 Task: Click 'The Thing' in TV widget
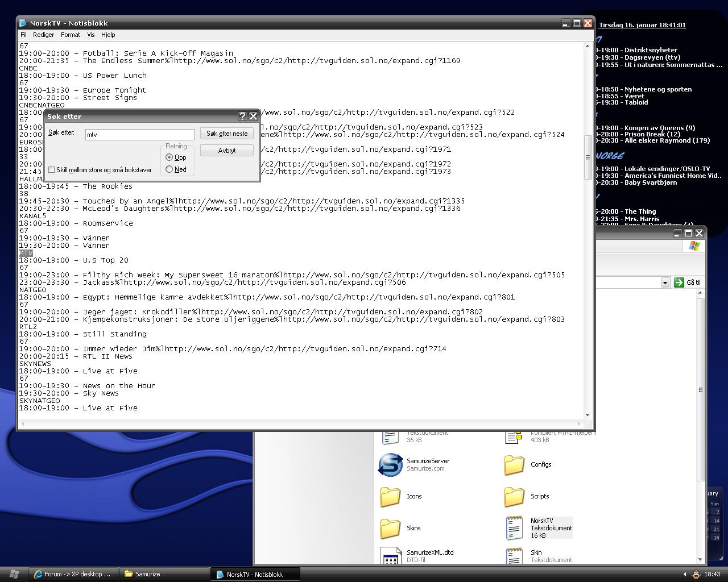(640, 211)
